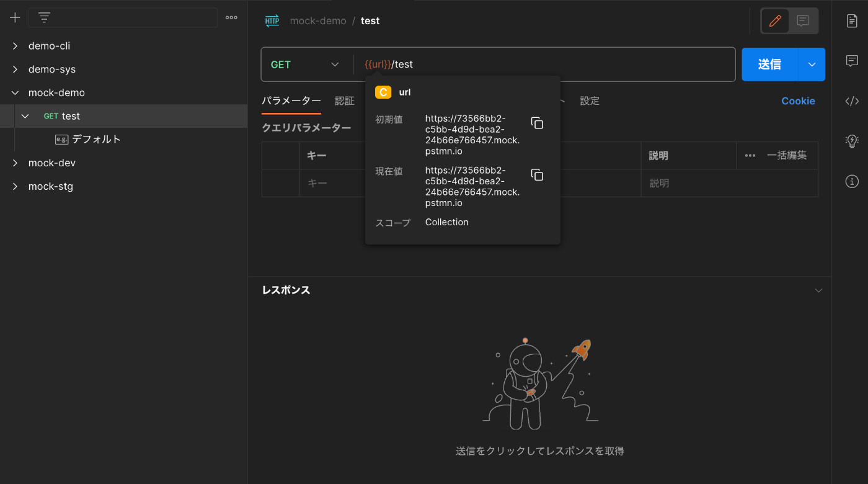Open the lightbulb related requests icon
Image resolution: width=868 pixels, height=484 pixels.
point(852,141)
